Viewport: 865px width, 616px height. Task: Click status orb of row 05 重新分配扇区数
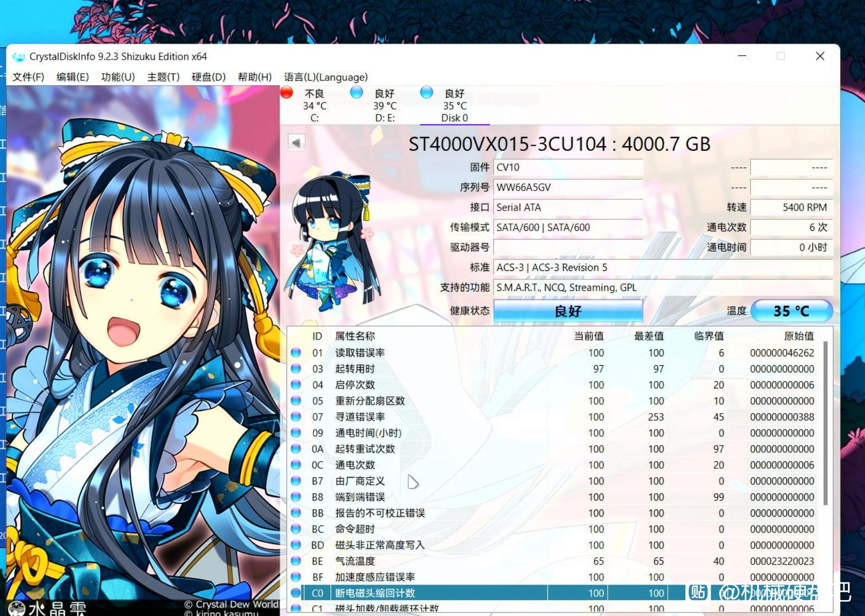click(x=296, y=401)
